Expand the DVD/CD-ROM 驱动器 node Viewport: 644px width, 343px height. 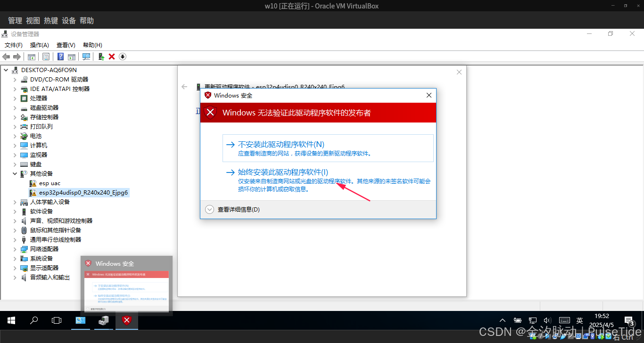[15, 79]
